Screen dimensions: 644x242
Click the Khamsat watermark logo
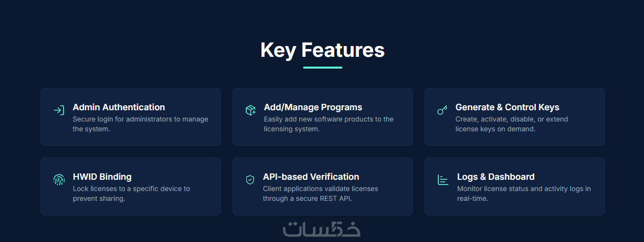click(322, 229)
